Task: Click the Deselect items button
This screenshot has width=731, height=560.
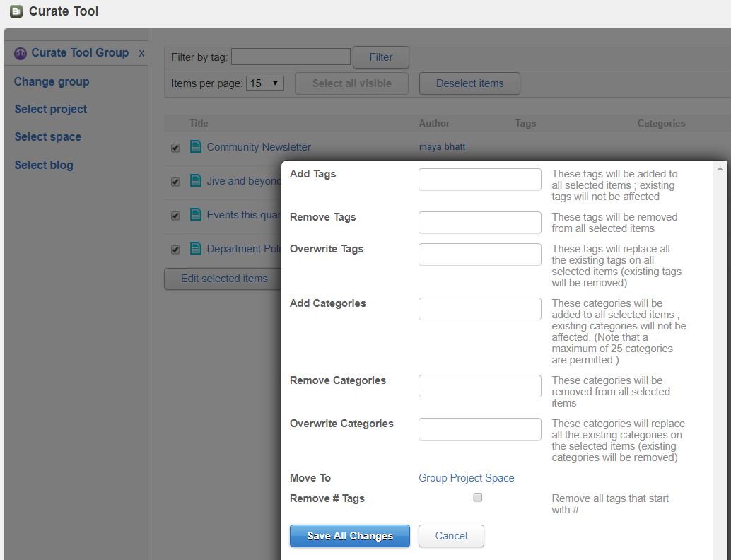Action: [469, 83]
